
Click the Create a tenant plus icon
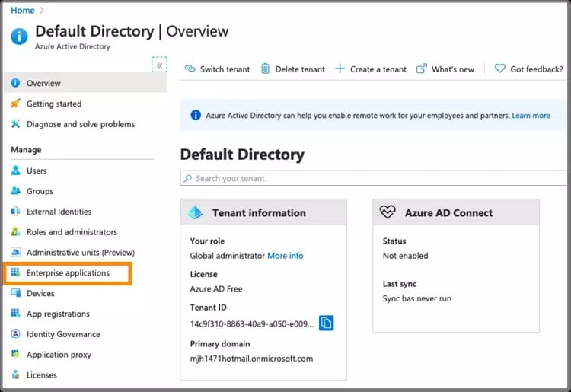(340, 69)
